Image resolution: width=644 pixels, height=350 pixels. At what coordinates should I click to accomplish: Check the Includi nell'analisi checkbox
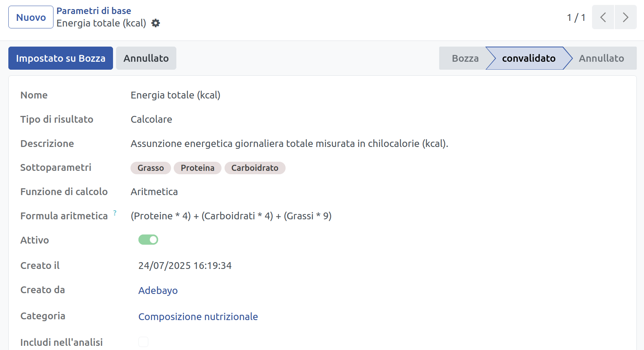click(143, 342)
